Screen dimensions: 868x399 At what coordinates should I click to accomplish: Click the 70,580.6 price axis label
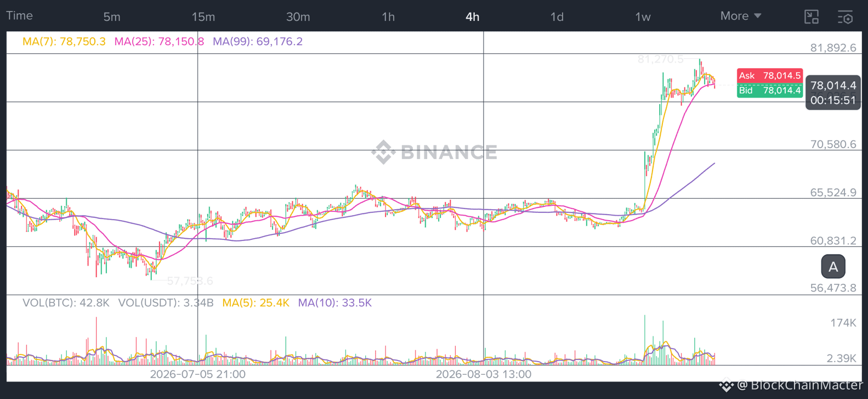click(833, 144)
